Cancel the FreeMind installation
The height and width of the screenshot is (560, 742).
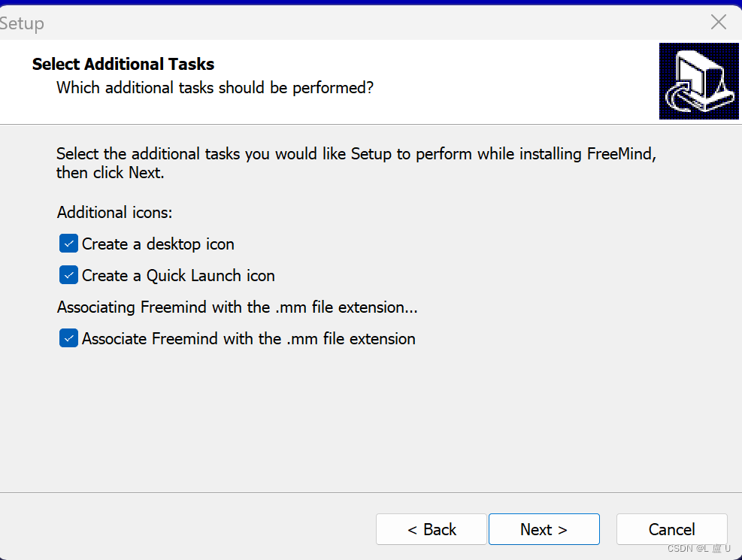(x=671, y=529)
